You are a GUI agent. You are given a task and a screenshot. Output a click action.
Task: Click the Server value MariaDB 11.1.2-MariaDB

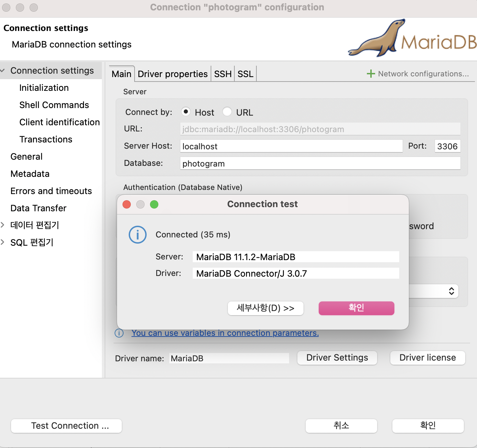(296, 257)
